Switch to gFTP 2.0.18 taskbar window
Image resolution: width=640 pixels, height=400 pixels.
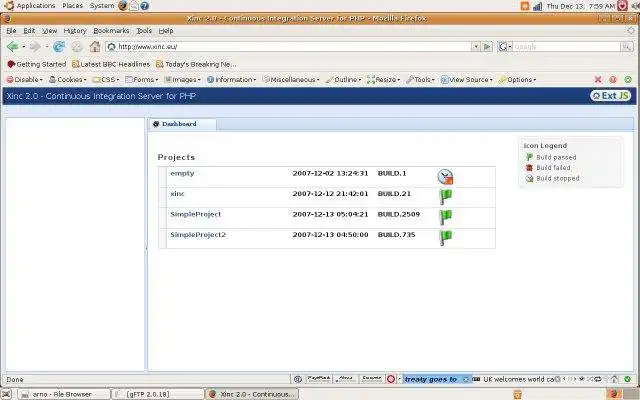pos(158,394)
